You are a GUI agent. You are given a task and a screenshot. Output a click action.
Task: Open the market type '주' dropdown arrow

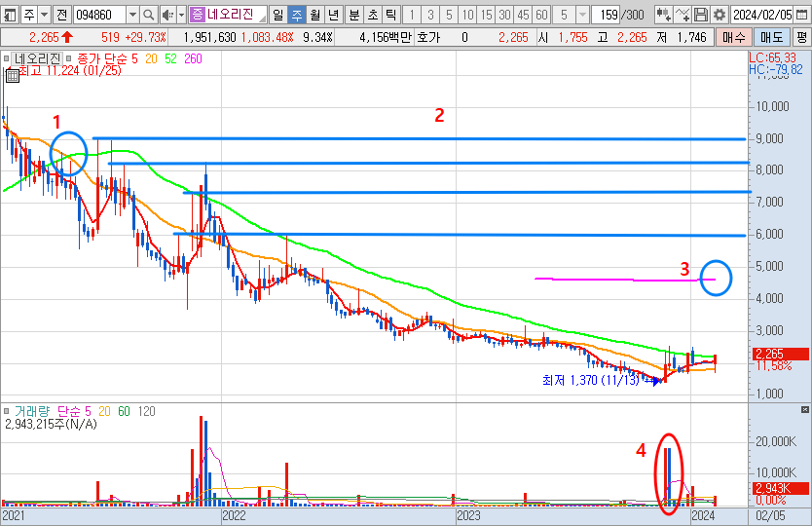44,15
